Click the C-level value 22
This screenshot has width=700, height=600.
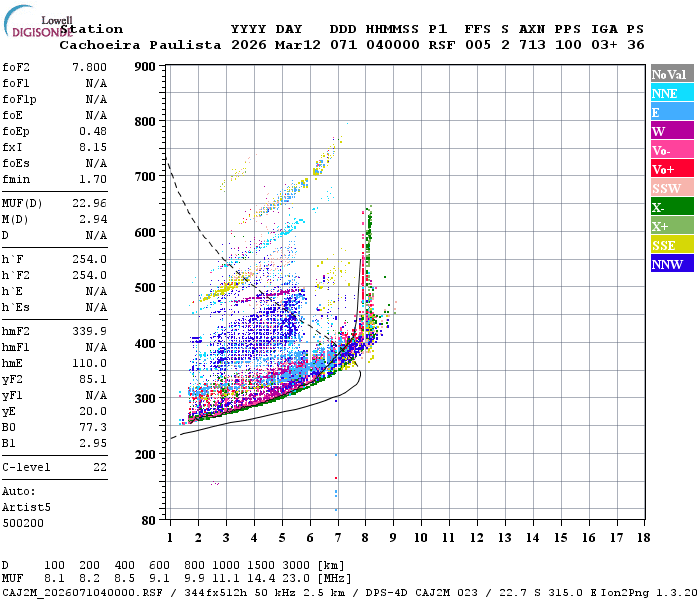tap(100, 467)
